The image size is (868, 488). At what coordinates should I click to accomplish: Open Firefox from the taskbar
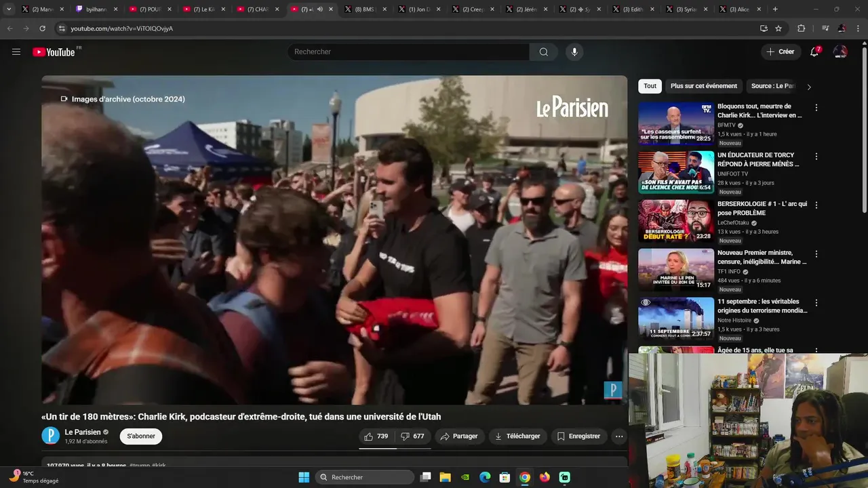[x=545, y=477]
